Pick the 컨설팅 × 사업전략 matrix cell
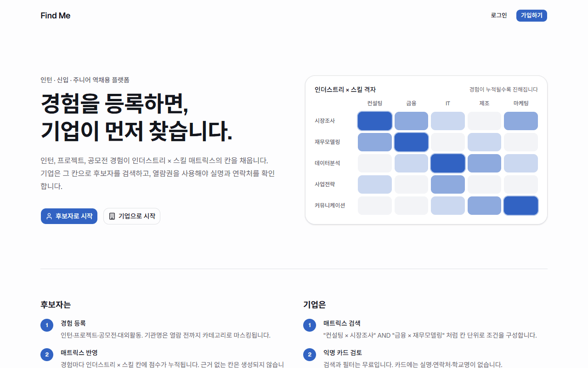The height and width of the screenshot is (368, 588). [375, 184]
